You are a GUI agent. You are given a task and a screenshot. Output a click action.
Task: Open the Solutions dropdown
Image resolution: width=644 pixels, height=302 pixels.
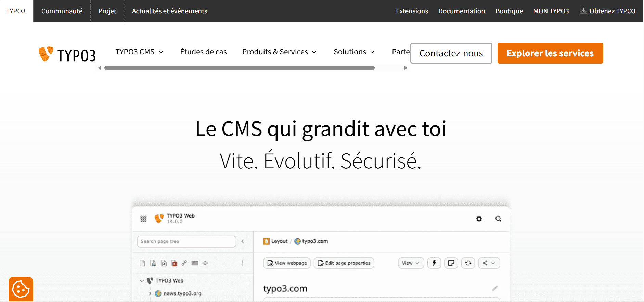point(354,52)
